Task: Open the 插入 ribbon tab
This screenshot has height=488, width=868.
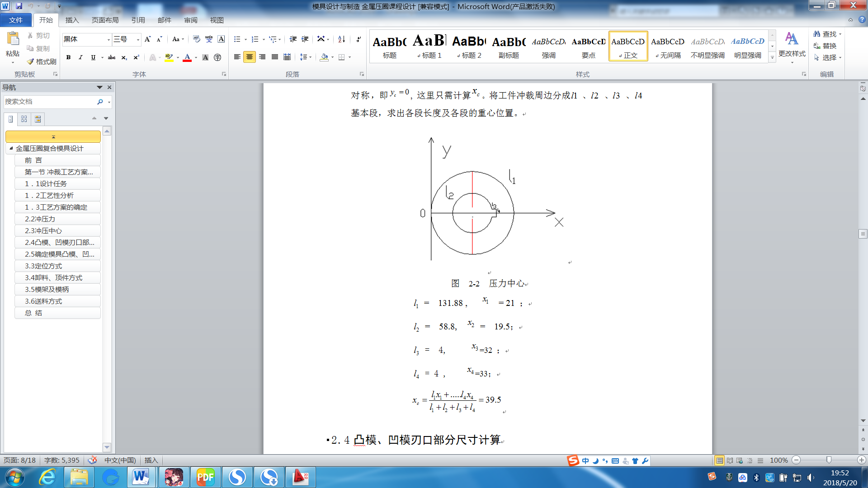Action: [72, 20]
